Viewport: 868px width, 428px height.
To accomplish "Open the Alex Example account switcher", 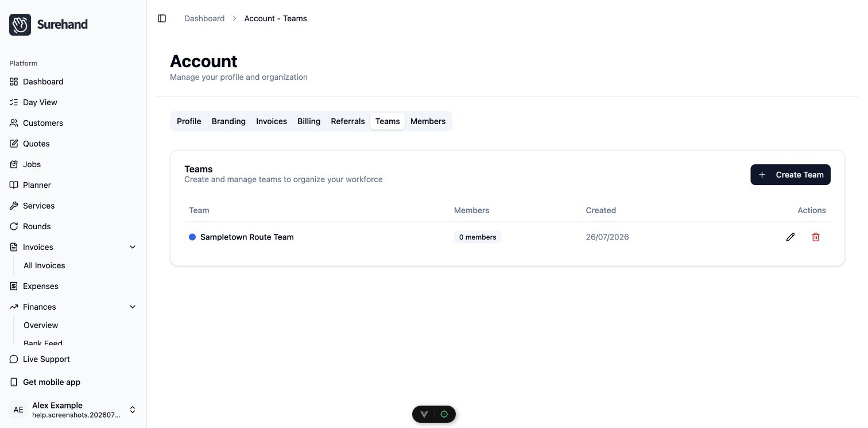I will click(73, 410).
